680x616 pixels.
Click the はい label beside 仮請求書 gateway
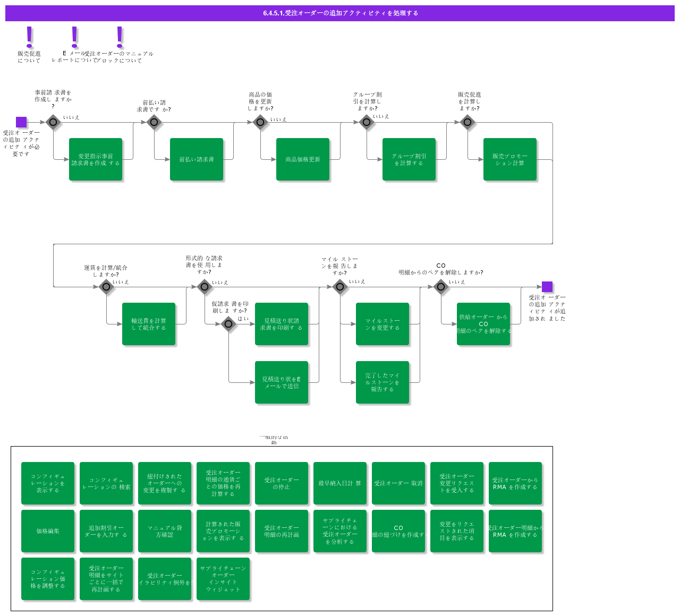(243, 319)
